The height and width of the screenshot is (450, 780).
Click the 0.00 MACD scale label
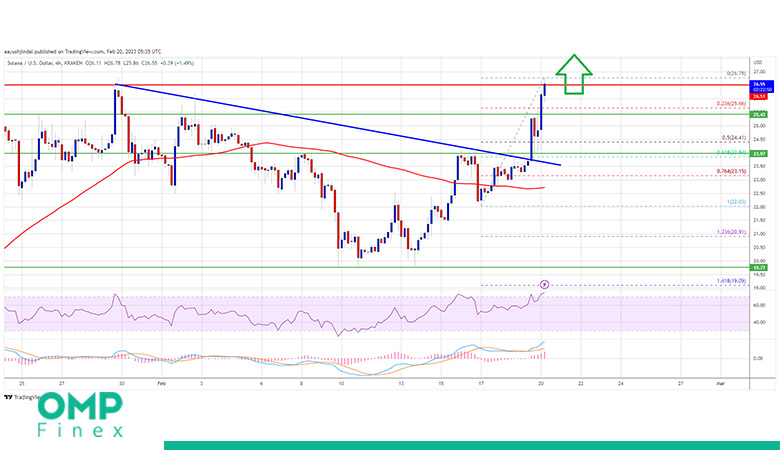(759, 358)
